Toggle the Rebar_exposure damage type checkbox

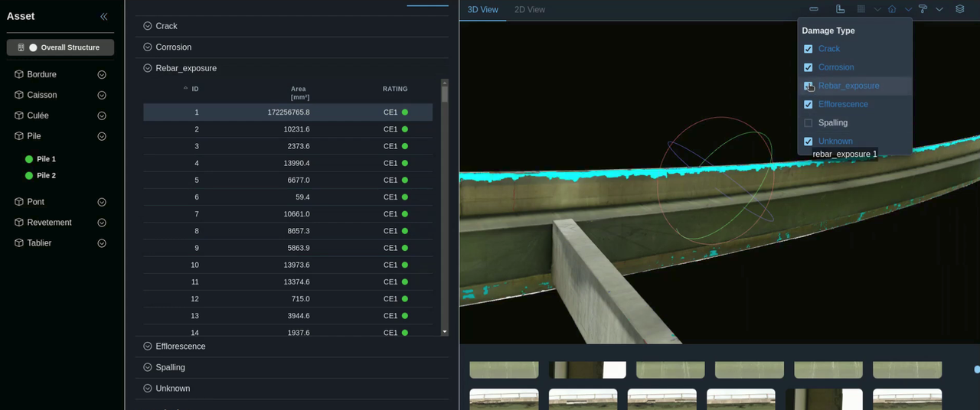(x=808, y=86)
